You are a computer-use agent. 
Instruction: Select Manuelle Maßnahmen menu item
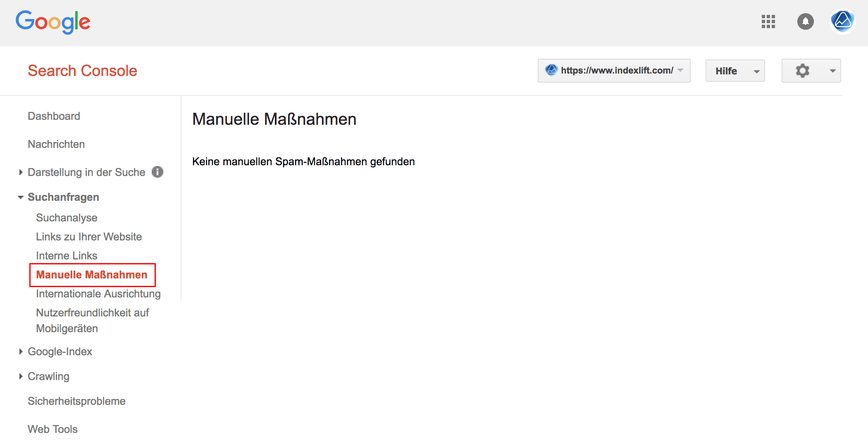click(x=92, y=275)
